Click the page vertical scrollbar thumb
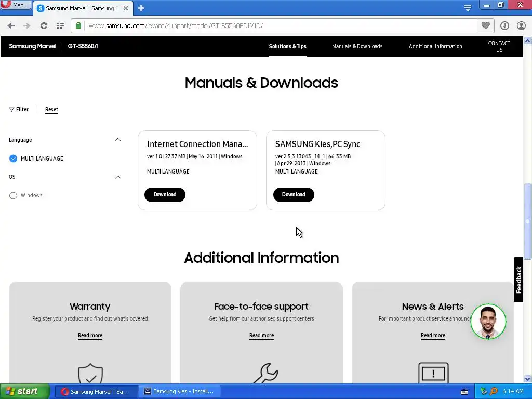The width and height of the screenshot is (532, 399). click(x=527, y=221)
